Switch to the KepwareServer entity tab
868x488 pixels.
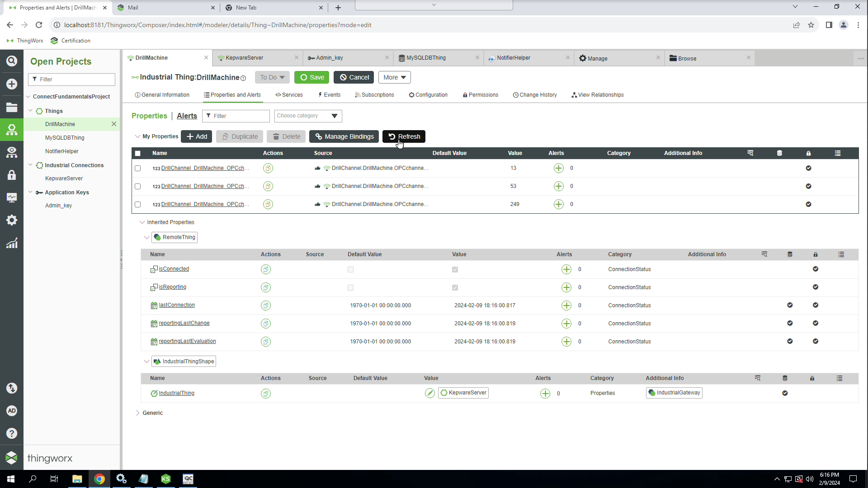(258, 58)
